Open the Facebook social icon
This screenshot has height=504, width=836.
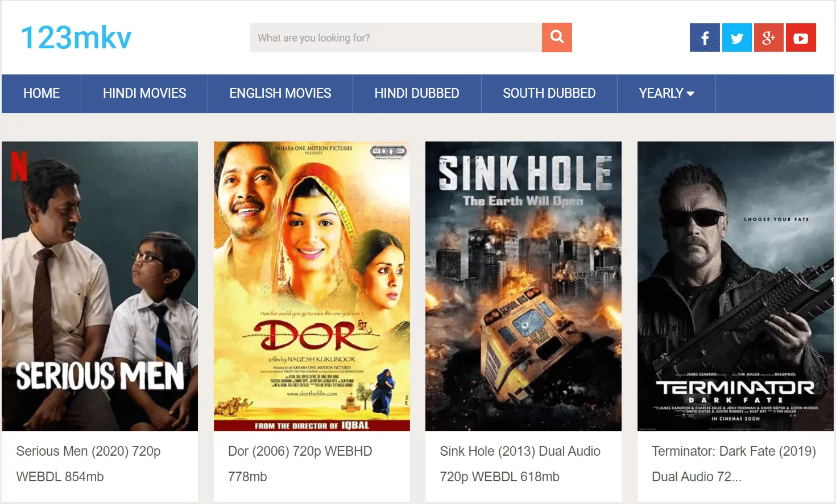point(704,38)
